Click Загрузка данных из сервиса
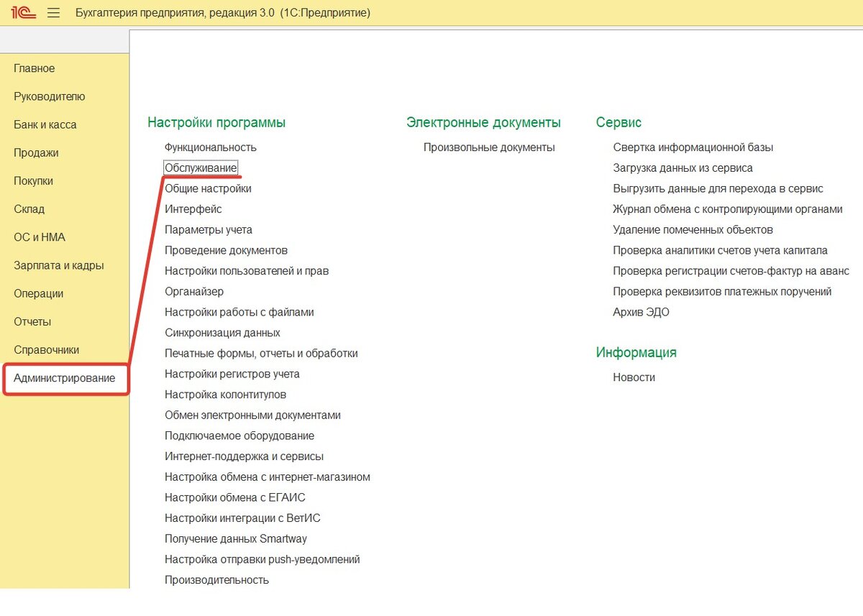This screenshot has height=616, width=863. 683,167
